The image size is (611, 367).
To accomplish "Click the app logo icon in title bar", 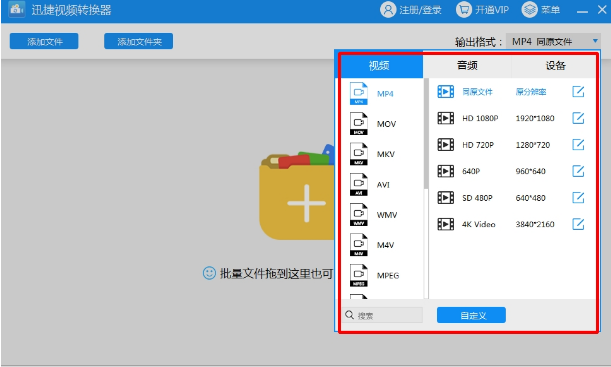I will pos(16,9).
